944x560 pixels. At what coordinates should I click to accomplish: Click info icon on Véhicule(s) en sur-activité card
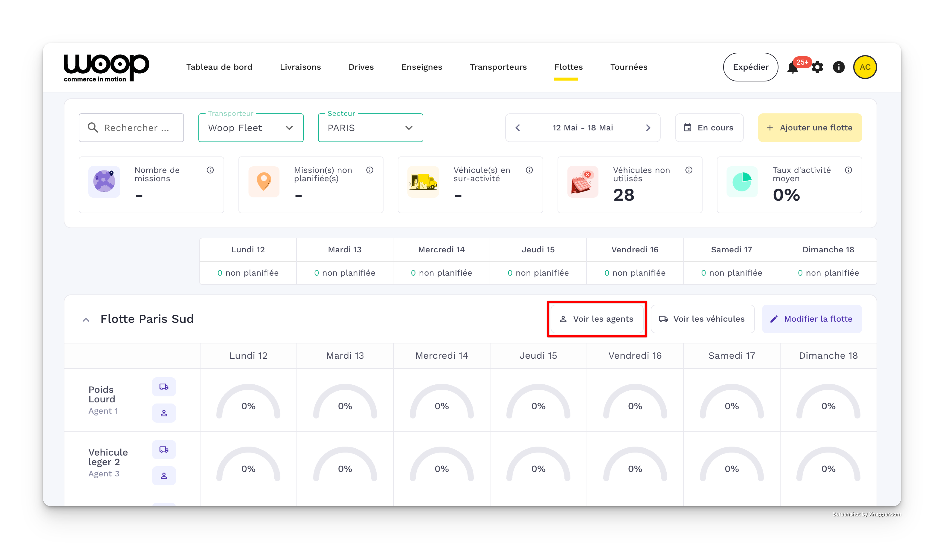tap(529, 170)
